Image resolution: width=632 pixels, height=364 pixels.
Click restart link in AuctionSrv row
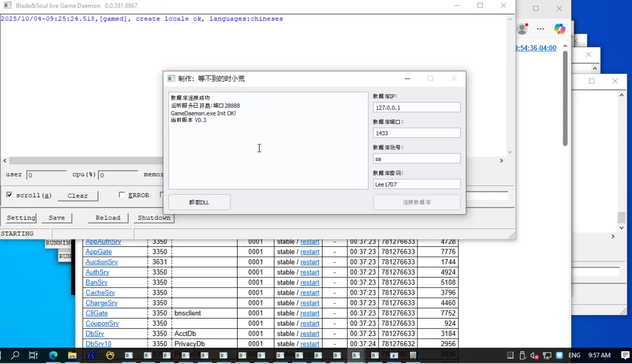(x=310, y=262)
